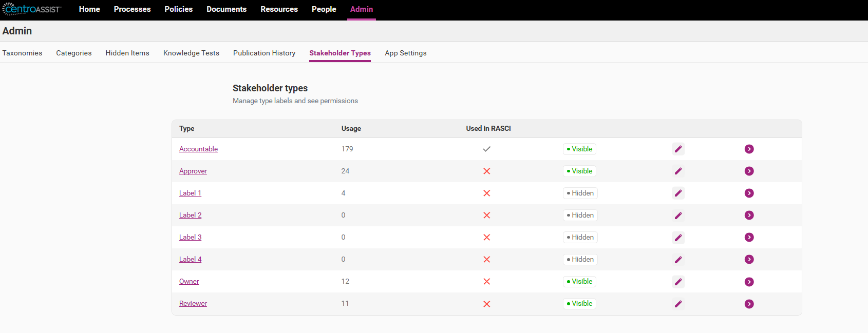This screenshot has height=333, width=868.
Task: Go to the Knowledge Tests tab
Action: [x=191, y=53]
